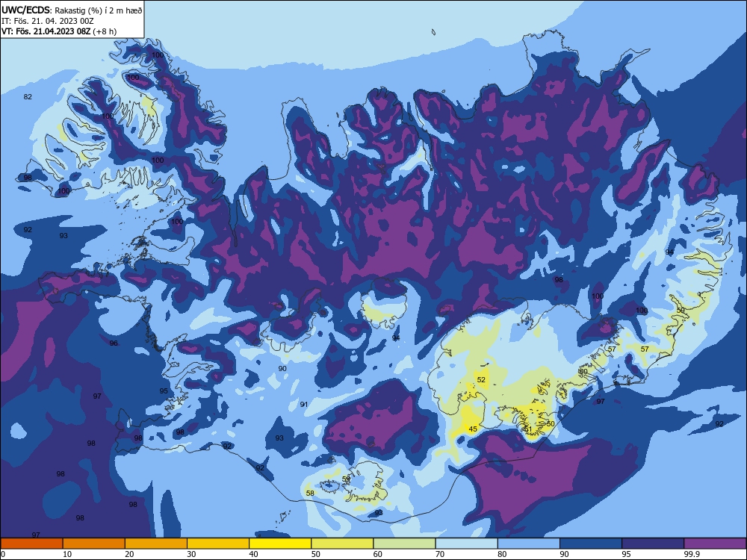The image size is (747, 560).
Task: Pick the bright yellow 40–50 legend swatch
Action: (280, 544)
